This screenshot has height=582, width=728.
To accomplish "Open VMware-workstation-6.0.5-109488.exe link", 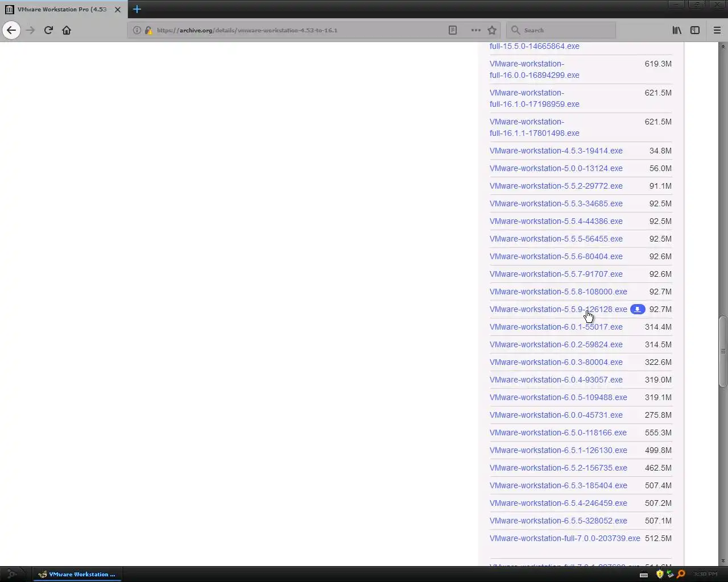I will pos(559,397).
